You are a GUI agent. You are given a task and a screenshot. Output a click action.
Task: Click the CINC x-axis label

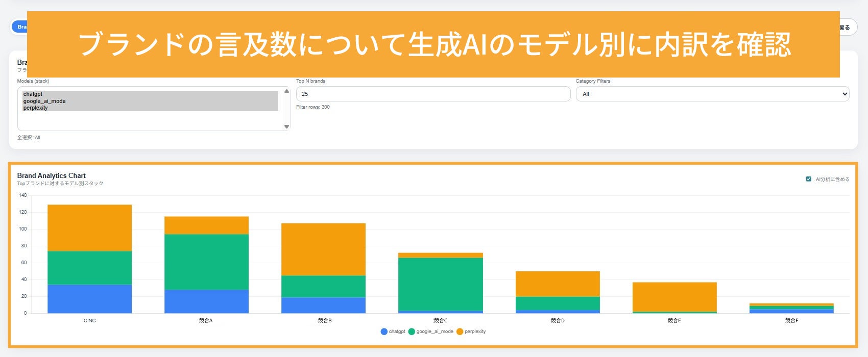click(x=90, y=321)
